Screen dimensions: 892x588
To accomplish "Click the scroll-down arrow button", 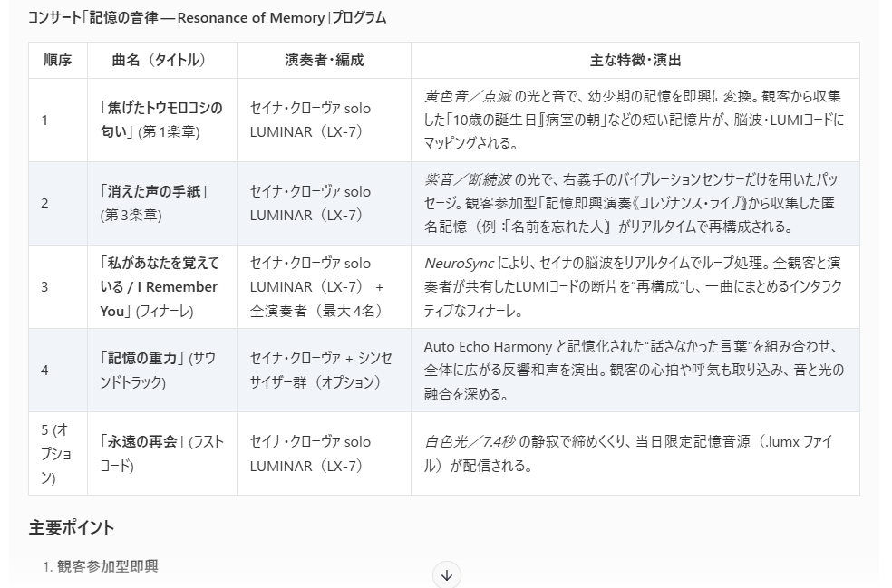I will click(x=446, y=574).
